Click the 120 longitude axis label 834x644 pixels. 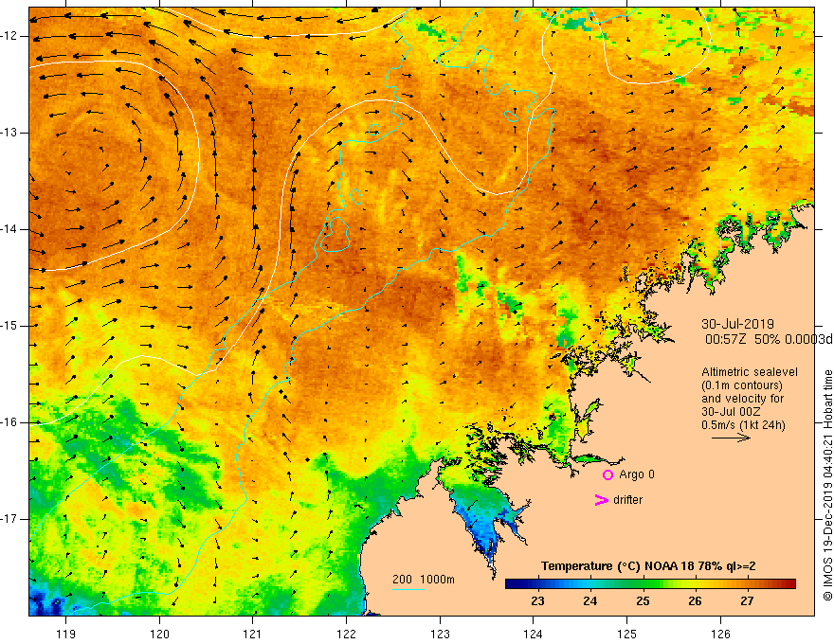(x=159, y=634)
